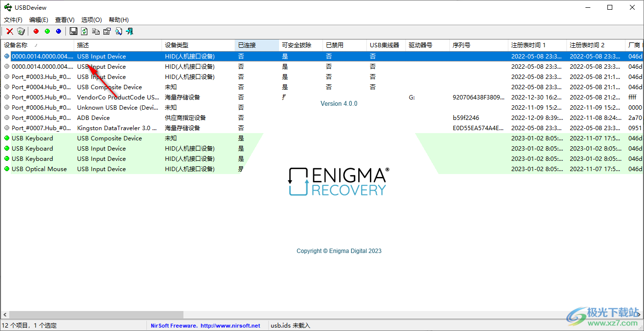
Task: Refresh the device list with the refresh icon
Action: (84, 31)
